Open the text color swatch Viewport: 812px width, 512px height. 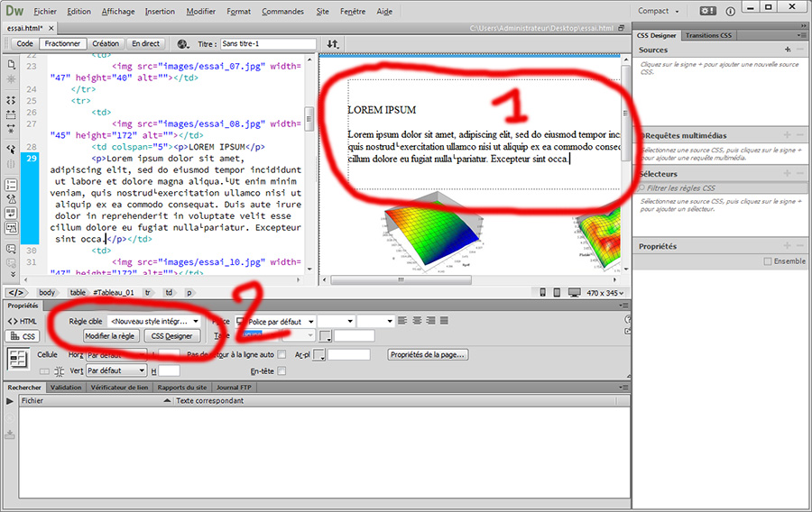click(x=325, y=336)
